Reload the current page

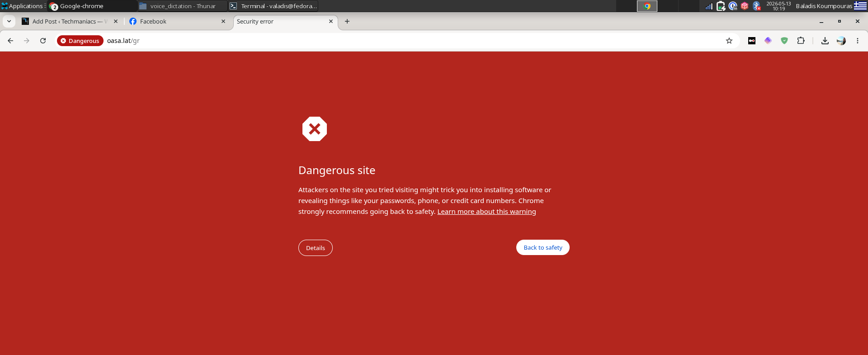tap(43, 41)
